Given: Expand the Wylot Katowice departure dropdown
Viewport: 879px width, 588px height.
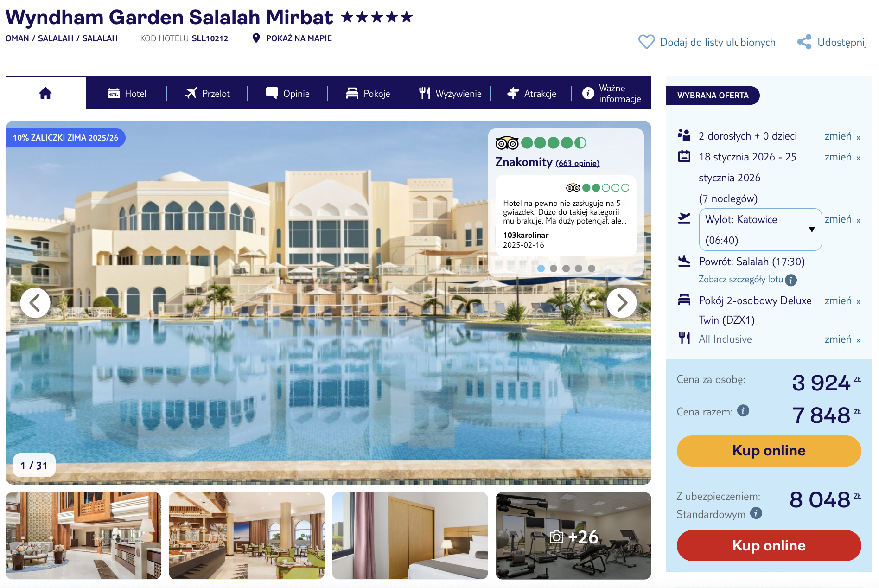Looking at the screenshot, I should tap(760, 230).
